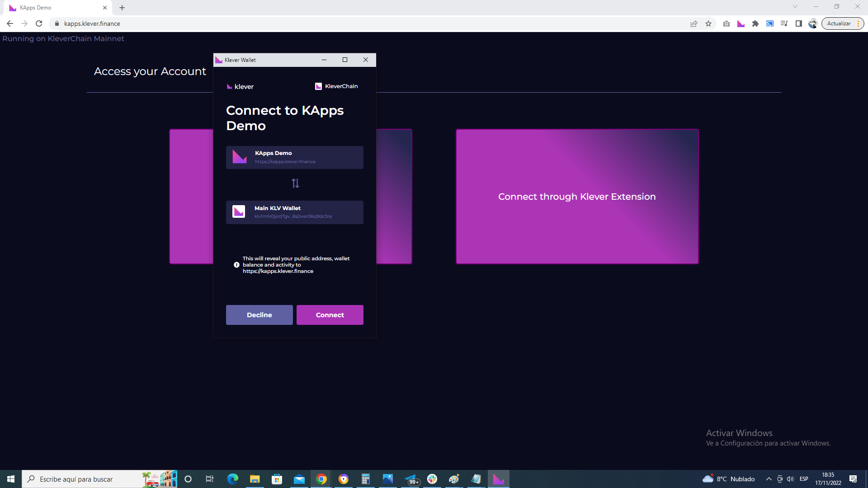Click the KApps Demo app logo icon
Image resolution: width=868 pixels, height=488 pixels.
click(240, 157)
